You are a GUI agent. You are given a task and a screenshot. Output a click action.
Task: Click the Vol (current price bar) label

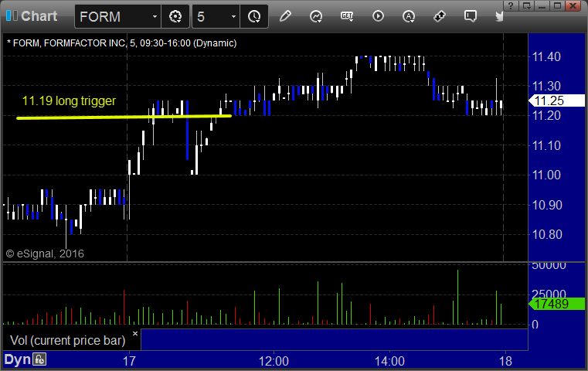[67, 340]
